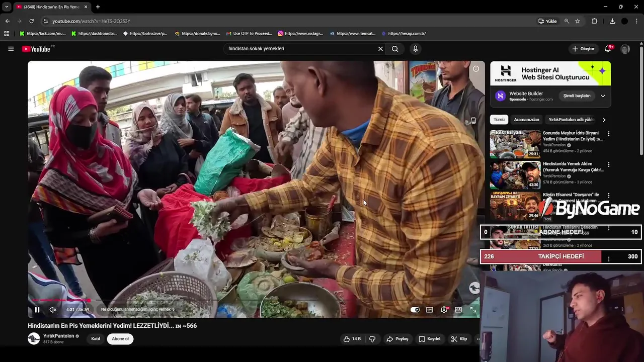The width and height of the screenshot is (644, 362).
Task: Click the magnifier search button
Action: (x=395, y=49)
